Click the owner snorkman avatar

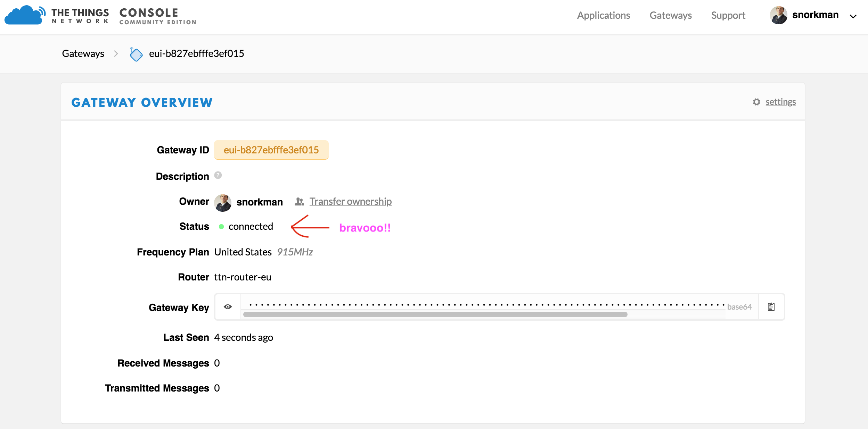point(223,203)
